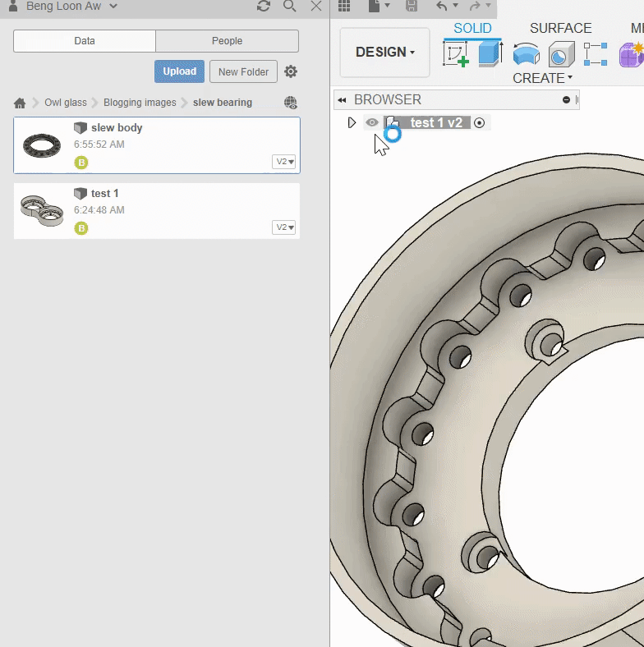Select the slew body file name
644x647 pixels.
117,128
